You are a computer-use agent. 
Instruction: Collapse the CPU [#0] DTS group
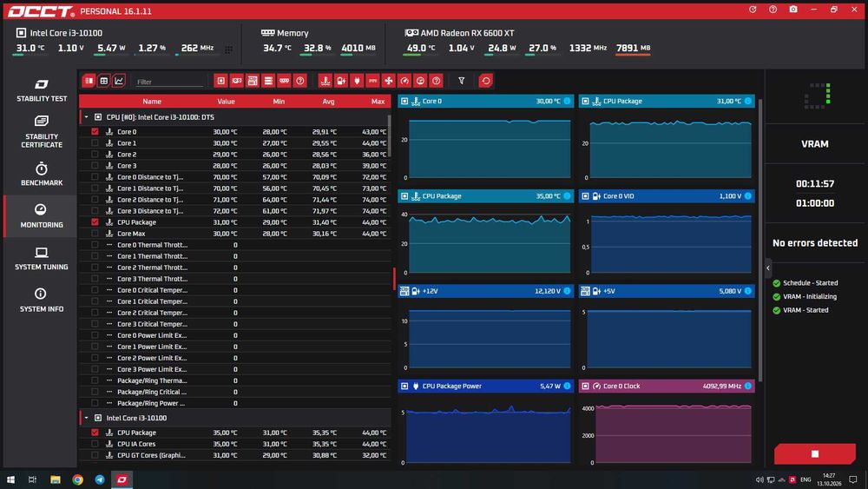click(x=86, y=117)
